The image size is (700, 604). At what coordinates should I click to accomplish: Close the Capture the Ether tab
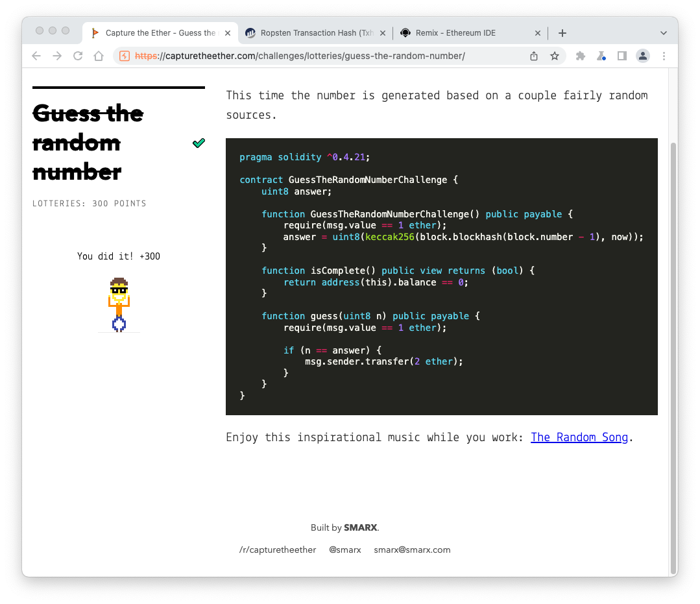tap(228, 33)
